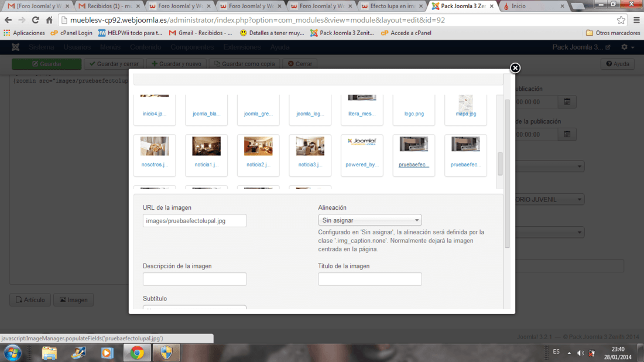The image size is (644, 362).
Task: Open the Gmail - Recibidos bookmark
Action: point(200,33)
